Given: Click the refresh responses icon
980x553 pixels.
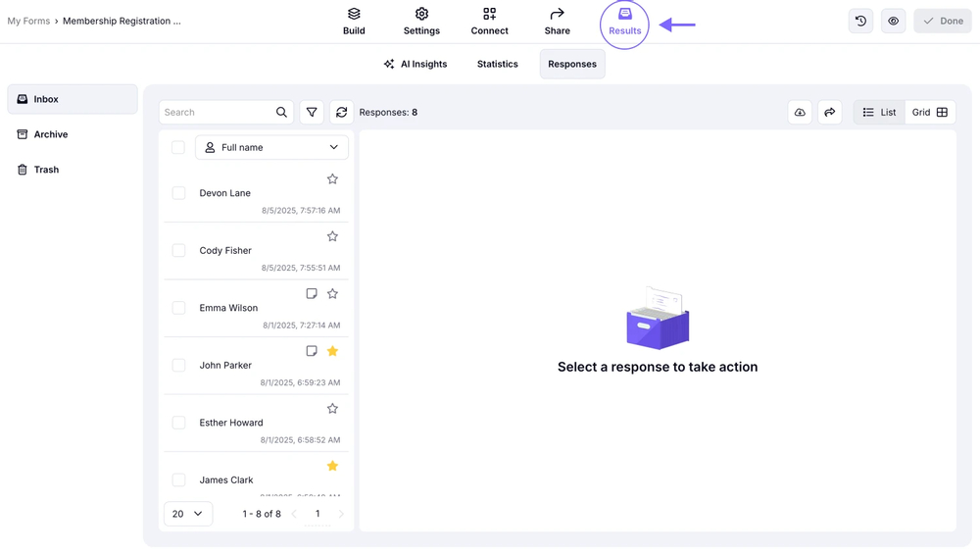Looking at the screenshot, I should pyautogui.click(x=341, y=112).
